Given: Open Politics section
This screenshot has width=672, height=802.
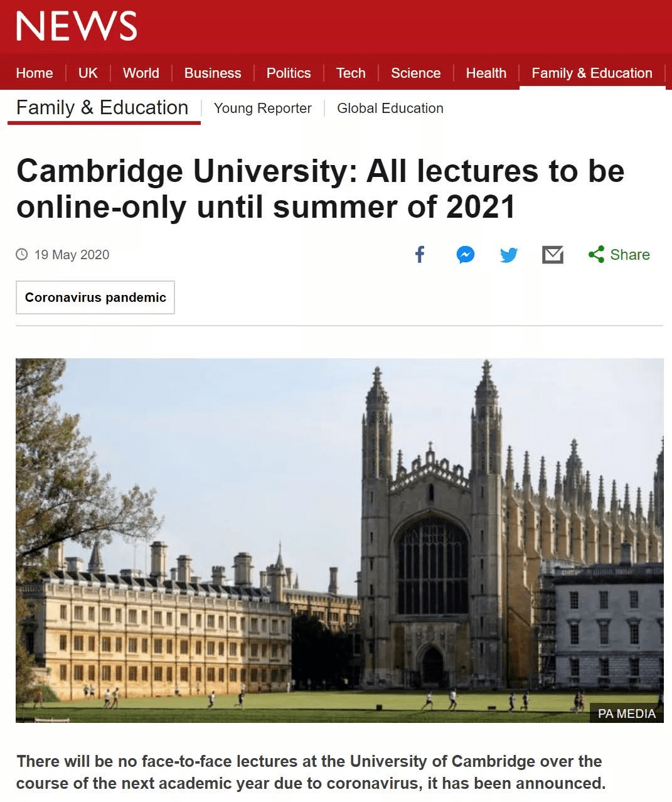Looking at the screenshot, I should [x=289, y=73].
